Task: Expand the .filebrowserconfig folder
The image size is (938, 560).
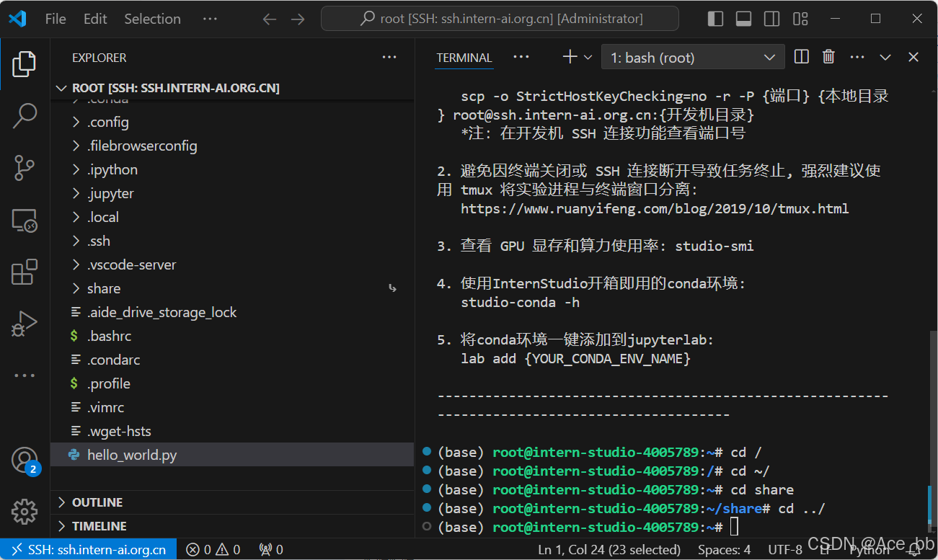Action: tap(232, 146)
